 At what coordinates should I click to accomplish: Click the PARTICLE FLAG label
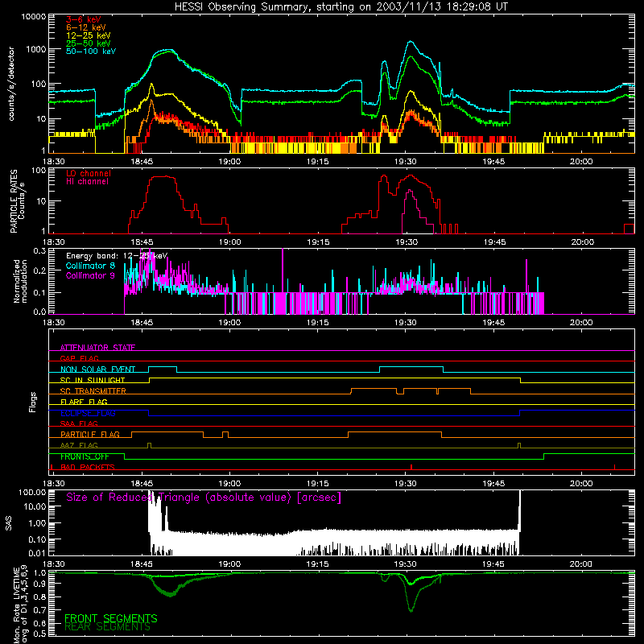click(90, 434)
